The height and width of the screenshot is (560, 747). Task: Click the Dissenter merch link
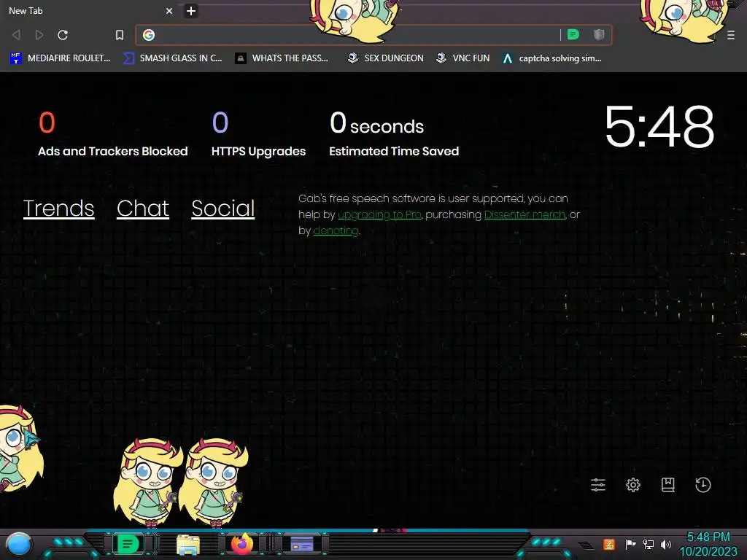[525, 215]
